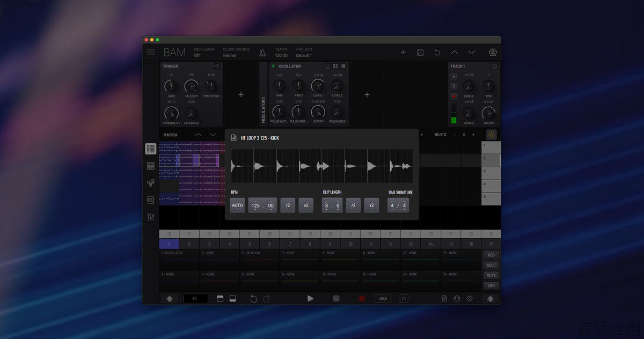Open the Project Default selector
The width and height of the screenshot is (644, 339).
[304, 53]
